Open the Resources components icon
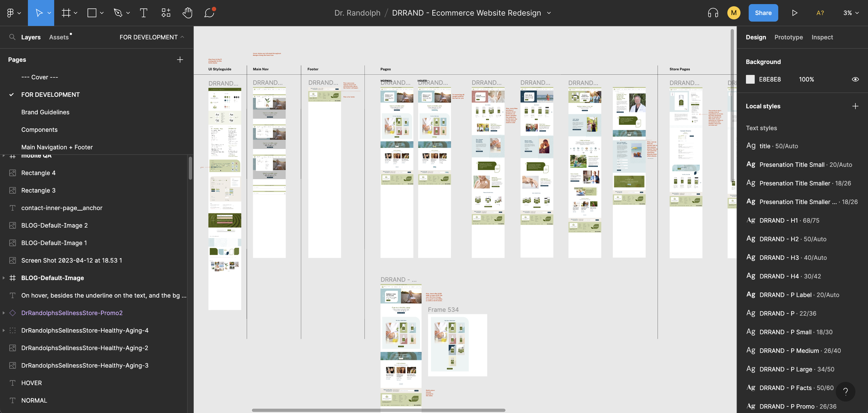 coord(166,13)
